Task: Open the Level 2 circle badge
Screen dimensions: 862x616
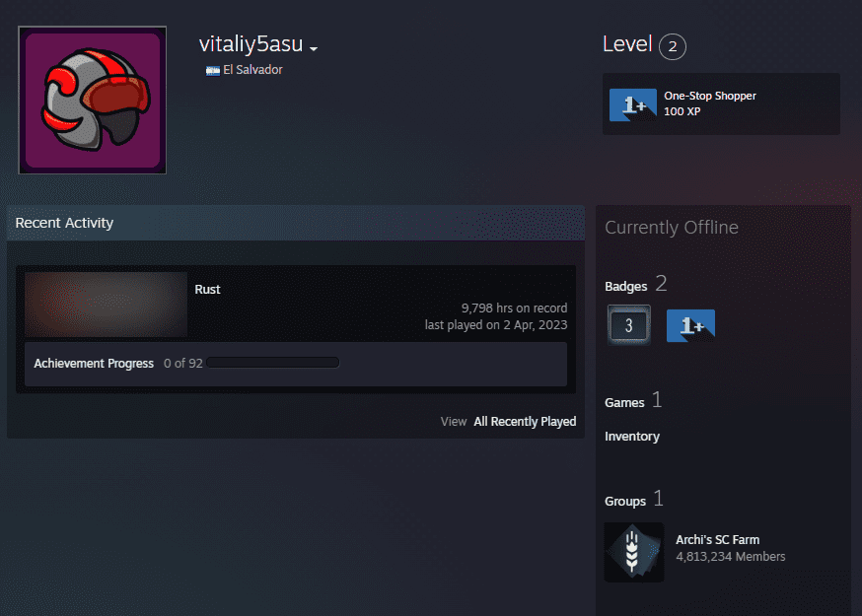Action: [x=673, y=46]
